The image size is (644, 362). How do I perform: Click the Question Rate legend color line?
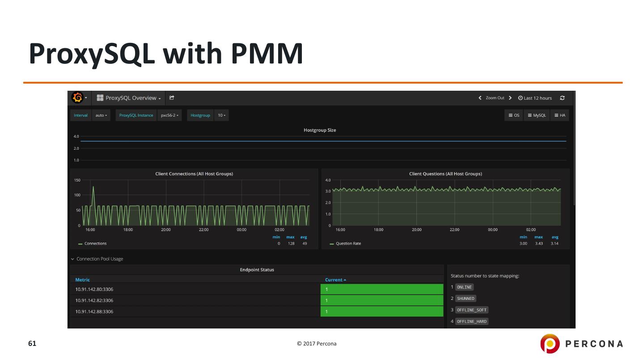coord(332,244)
